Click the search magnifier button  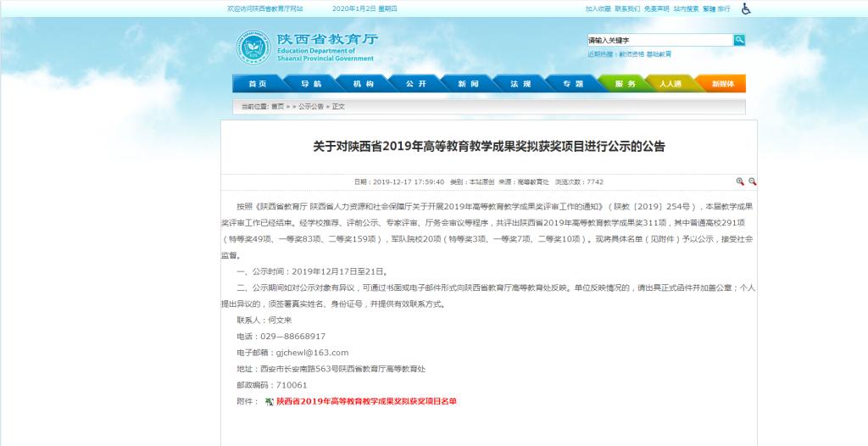(739, 40)
